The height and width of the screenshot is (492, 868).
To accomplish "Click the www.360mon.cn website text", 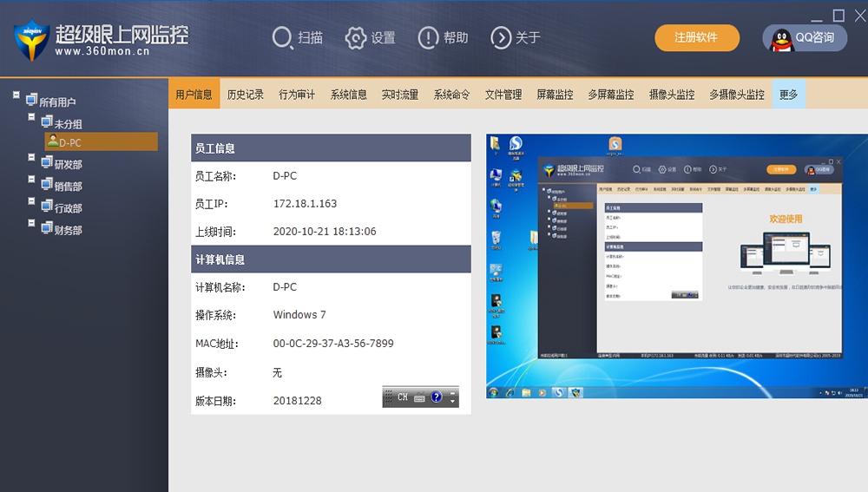I will point(102,51).
